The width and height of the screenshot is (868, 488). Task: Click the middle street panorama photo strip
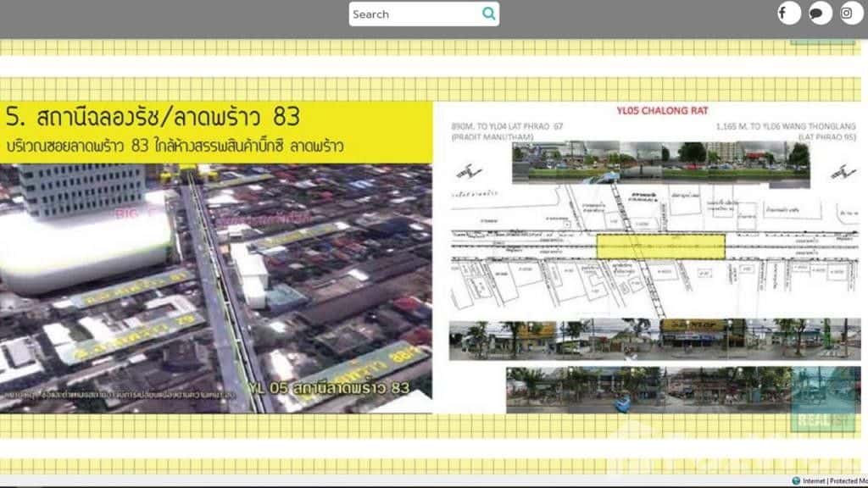click(x=648, y=339)
